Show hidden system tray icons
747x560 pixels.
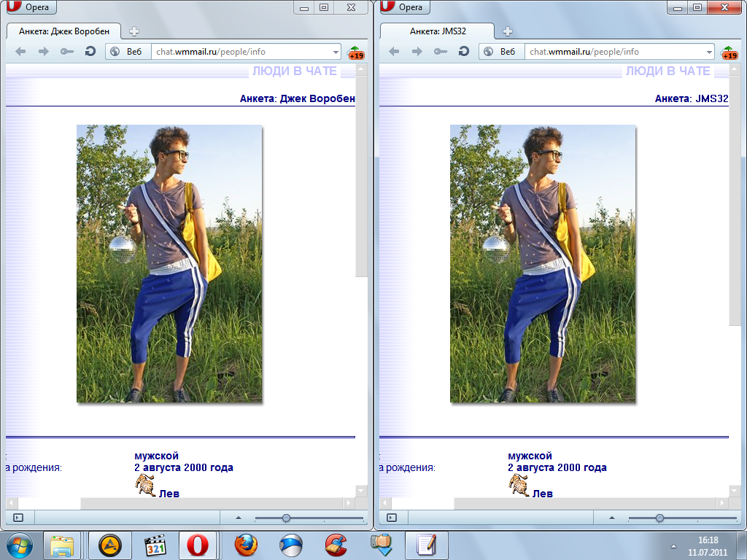pyautogui.click(x=673, y=546)
